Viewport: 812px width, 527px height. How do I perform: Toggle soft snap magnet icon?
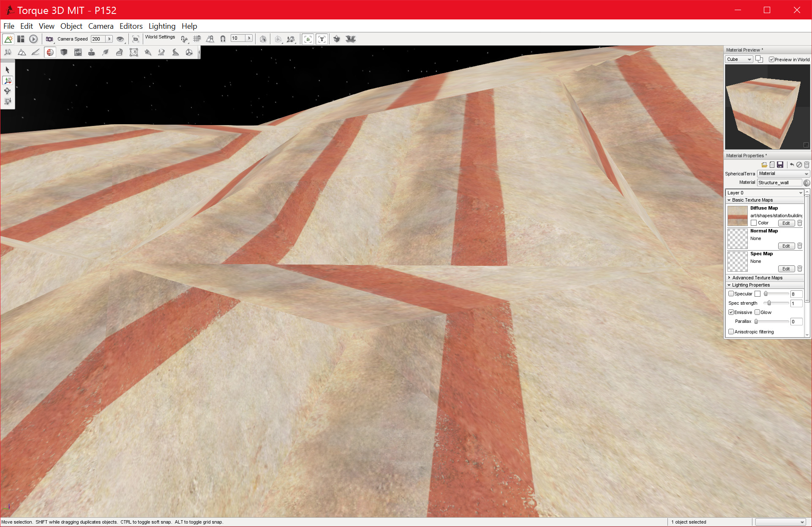pyautogui.click(x=223, y=39)
